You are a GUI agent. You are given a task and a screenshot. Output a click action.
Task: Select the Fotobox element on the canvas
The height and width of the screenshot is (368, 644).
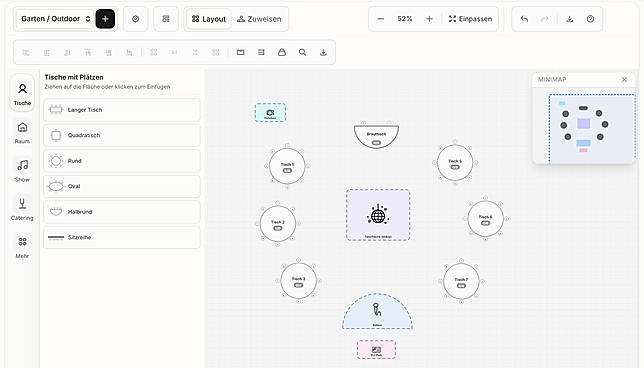click(x=270, y=113)
